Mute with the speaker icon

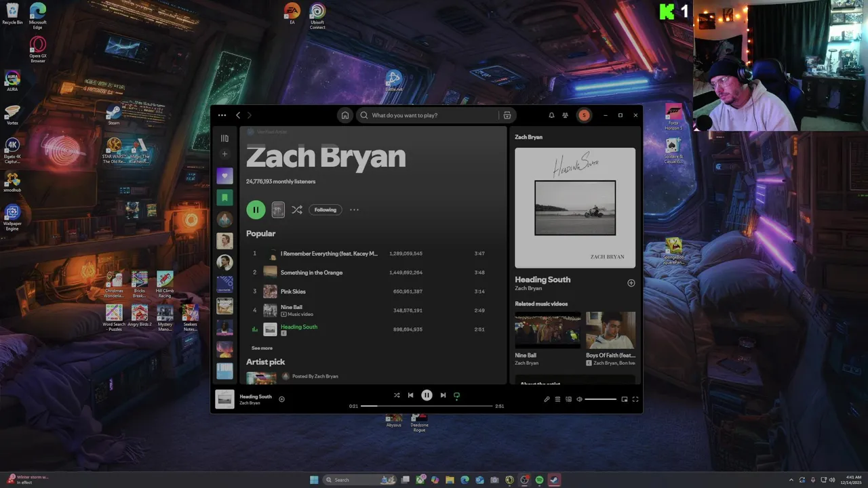579,399
